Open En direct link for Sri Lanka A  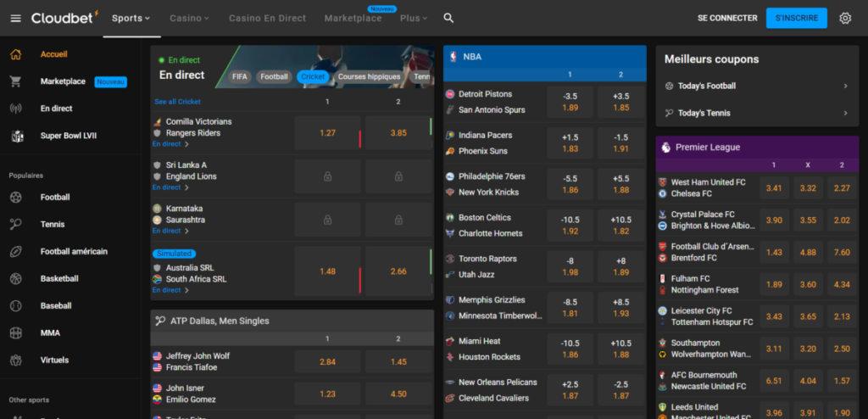170,187
